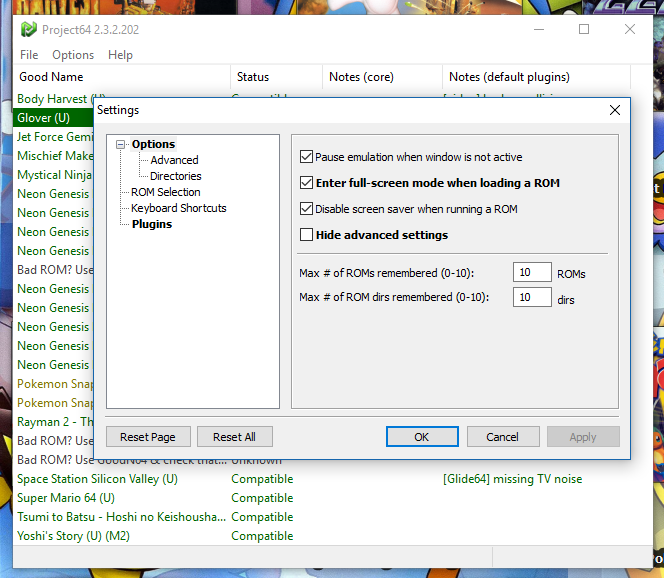Sort by Notes (core) column header
Screen dimensions: 664x578
click(383, 77)
